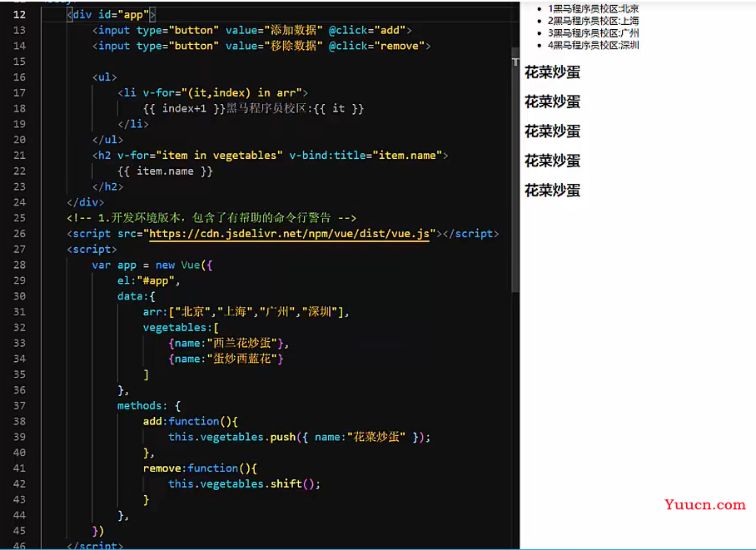Click line number 12 in the gutter
Viewport: 756px width, 550px height.
[19, 14]
